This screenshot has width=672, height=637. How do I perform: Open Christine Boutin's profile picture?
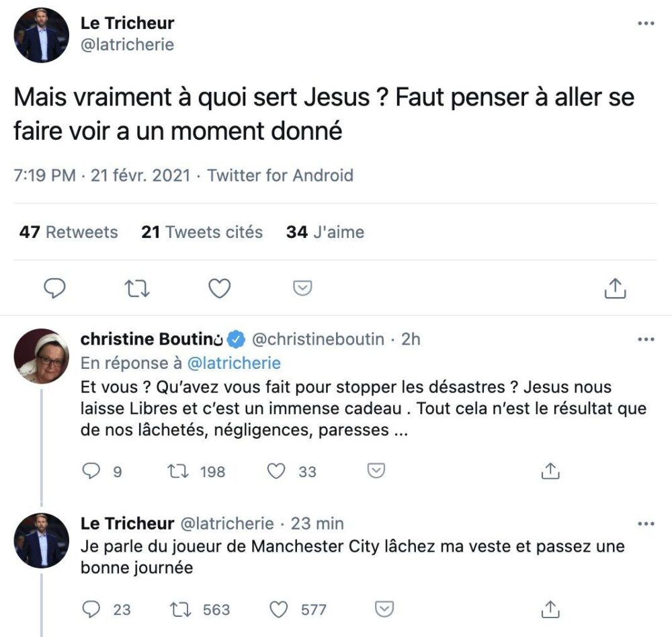42,356
